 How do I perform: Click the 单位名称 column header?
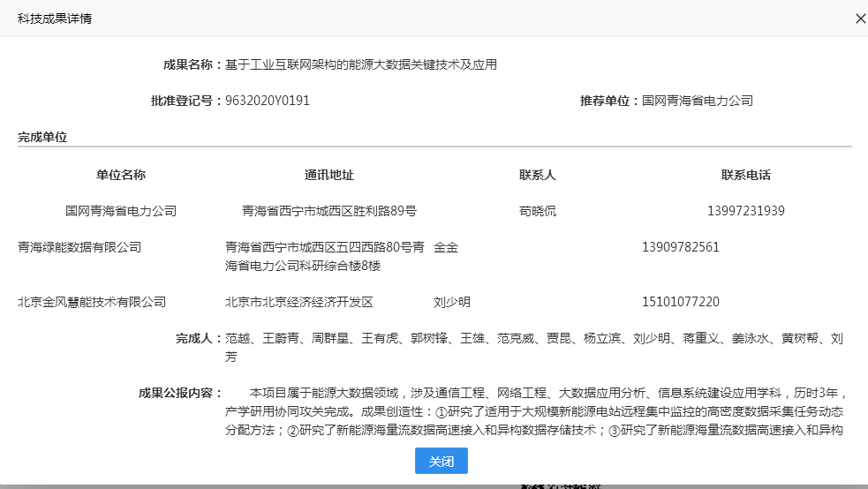pos(121,175)
